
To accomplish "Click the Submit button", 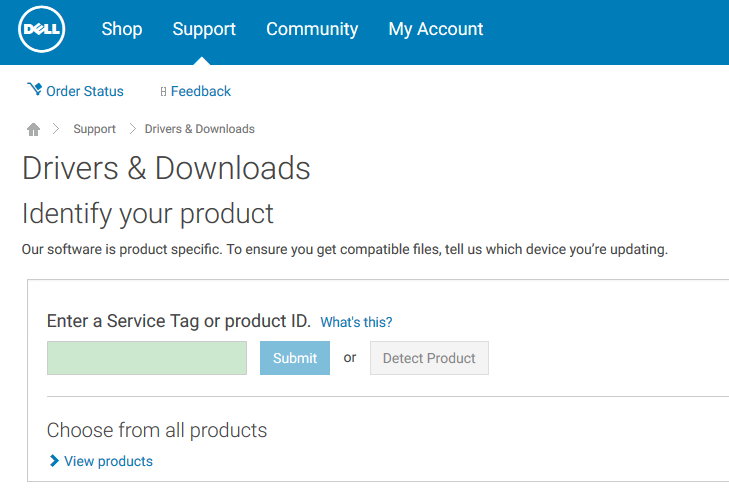I will [x=295, y=358].
